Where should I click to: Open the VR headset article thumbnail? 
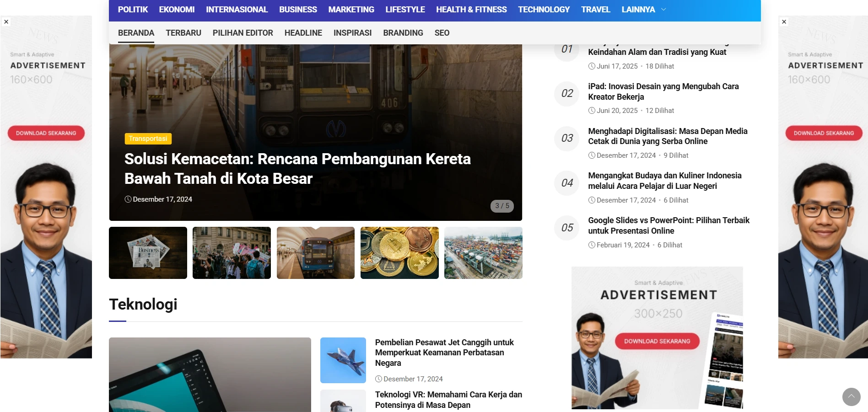[343, 401]
